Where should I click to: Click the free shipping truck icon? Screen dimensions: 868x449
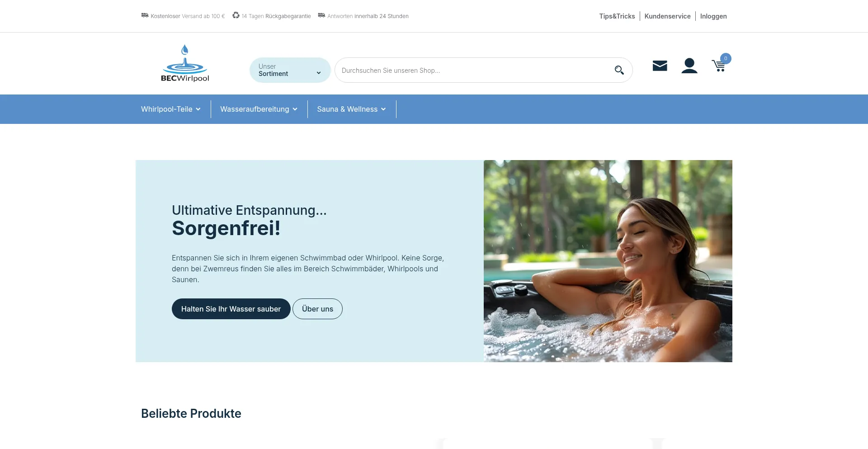[x=145, y=15]
